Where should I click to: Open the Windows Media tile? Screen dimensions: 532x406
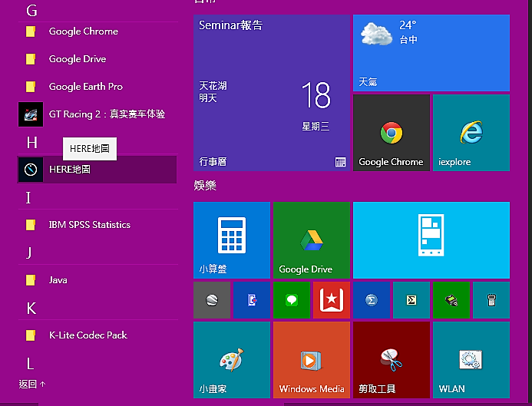click(312, 360)
